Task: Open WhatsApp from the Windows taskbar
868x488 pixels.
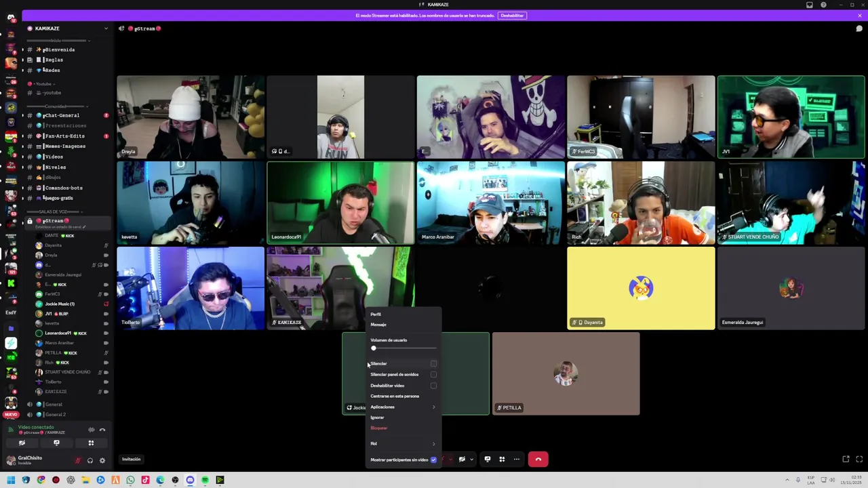Action: (x=130, y=480)
